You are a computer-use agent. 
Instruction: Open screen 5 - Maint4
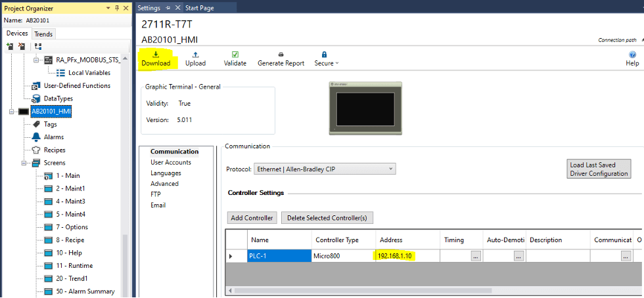pyautogui.click(x=71, y=214)
